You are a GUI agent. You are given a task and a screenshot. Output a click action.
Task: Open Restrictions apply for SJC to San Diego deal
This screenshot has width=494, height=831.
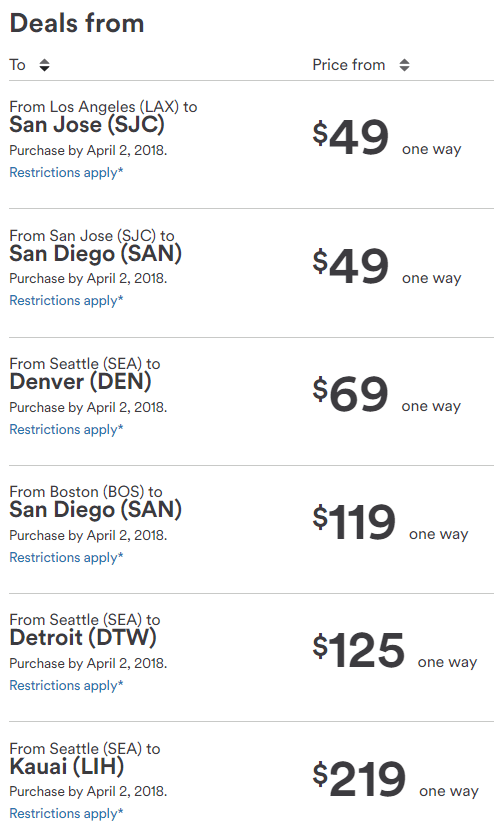click(66, 300)
